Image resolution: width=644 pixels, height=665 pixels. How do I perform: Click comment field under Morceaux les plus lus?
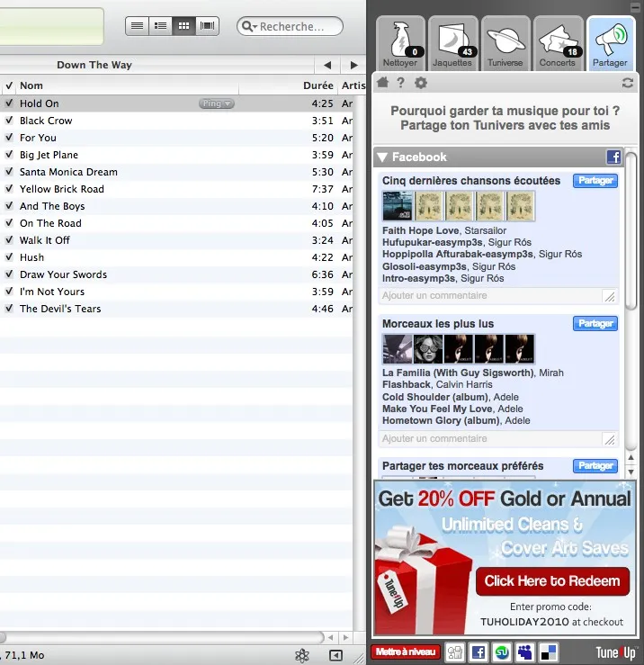(x=497, y=438)
